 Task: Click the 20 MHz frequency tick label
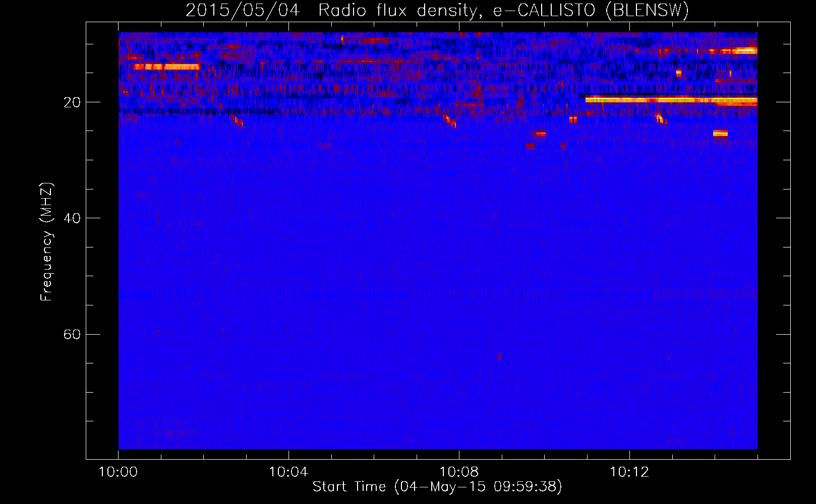72,102
